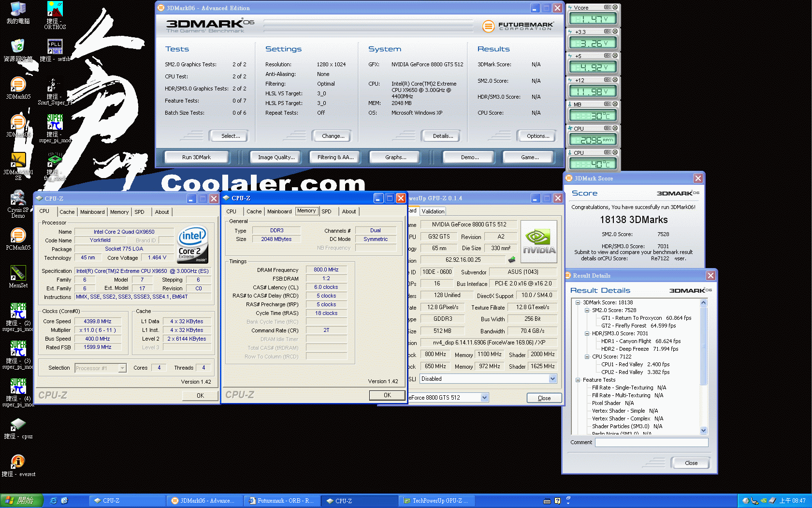Screen dimensions: 812x508
Task: Click the Graphs... button
Action: 395,157
